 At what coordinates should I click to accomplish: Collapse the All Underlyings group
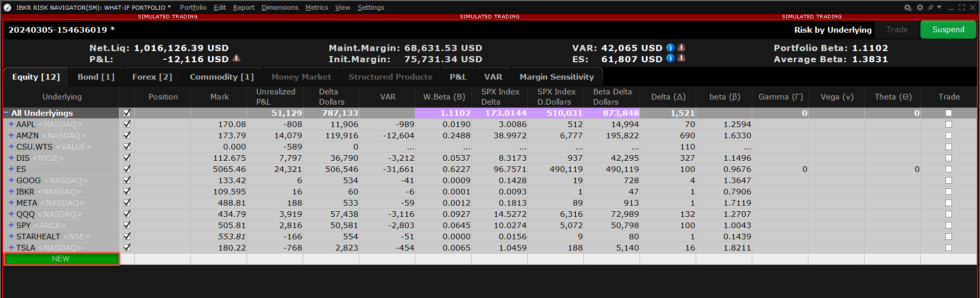pos(7,113)
